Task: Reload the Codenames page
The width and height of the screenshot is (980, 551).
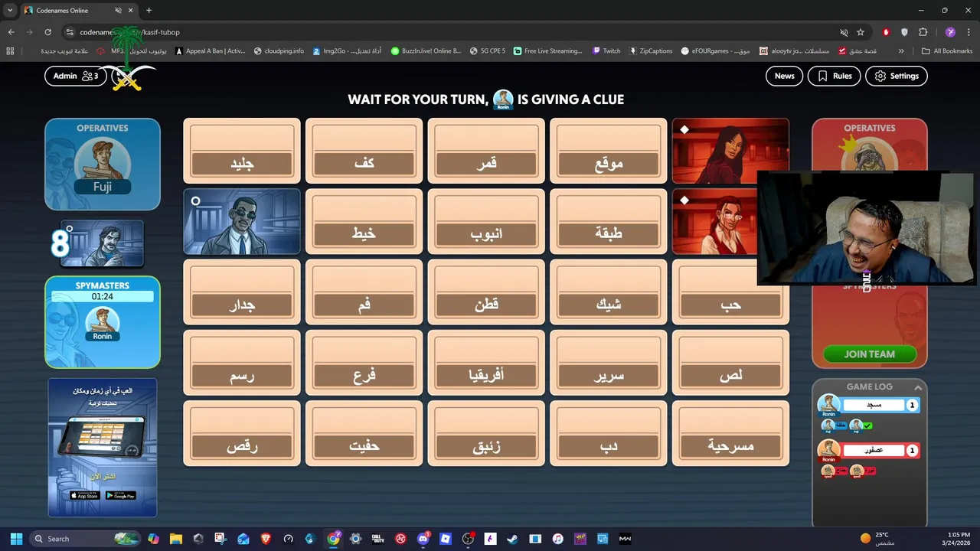Action: (x=47, y=32)
